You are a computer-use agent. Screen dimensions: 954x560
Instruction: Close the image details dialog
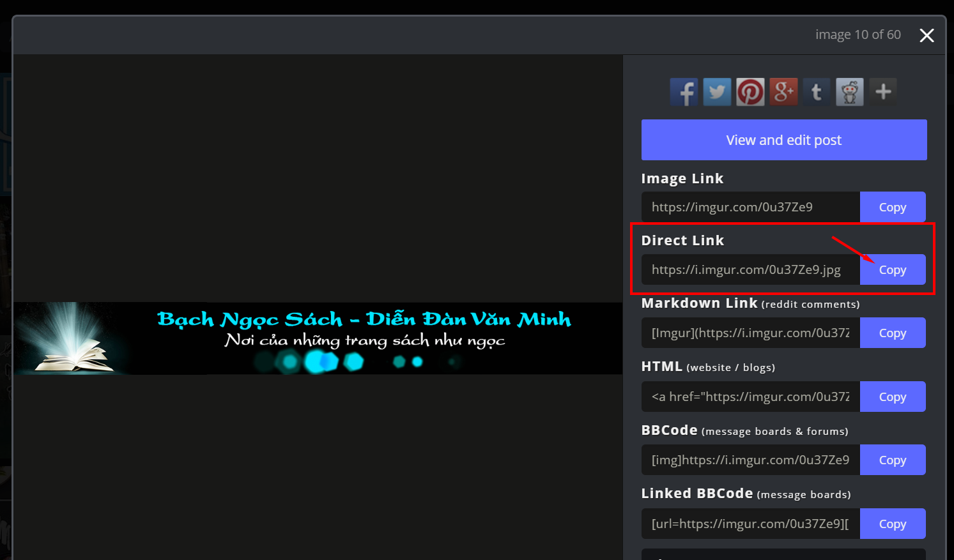click(927, 36)
